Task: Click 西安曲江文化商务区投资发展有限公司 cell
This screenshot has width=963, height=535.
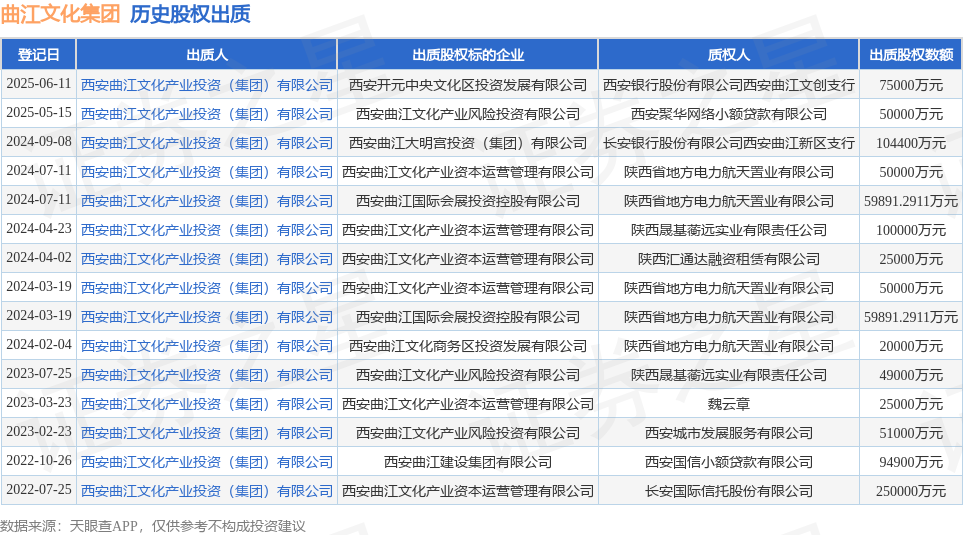Action: 467,346
